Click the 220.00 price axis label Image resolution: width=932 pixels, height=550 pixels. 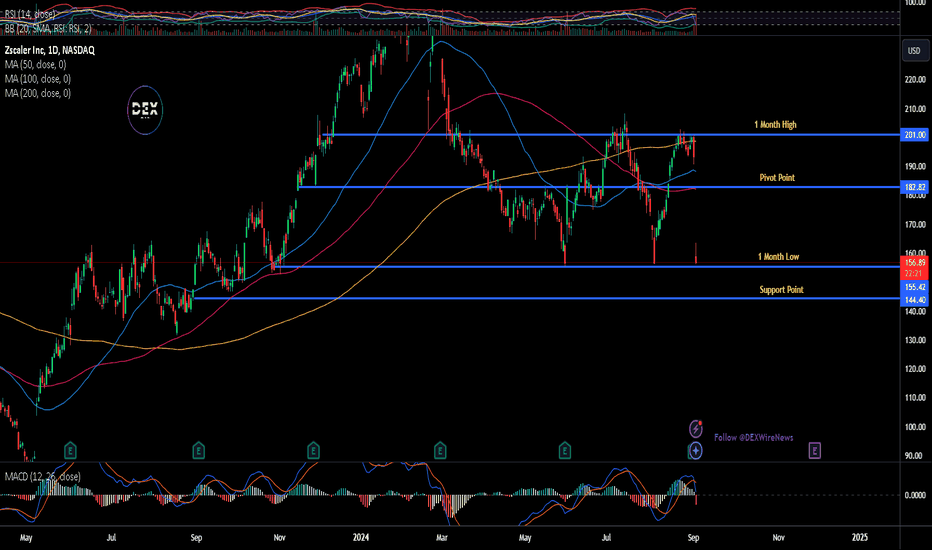click(915, 80)
